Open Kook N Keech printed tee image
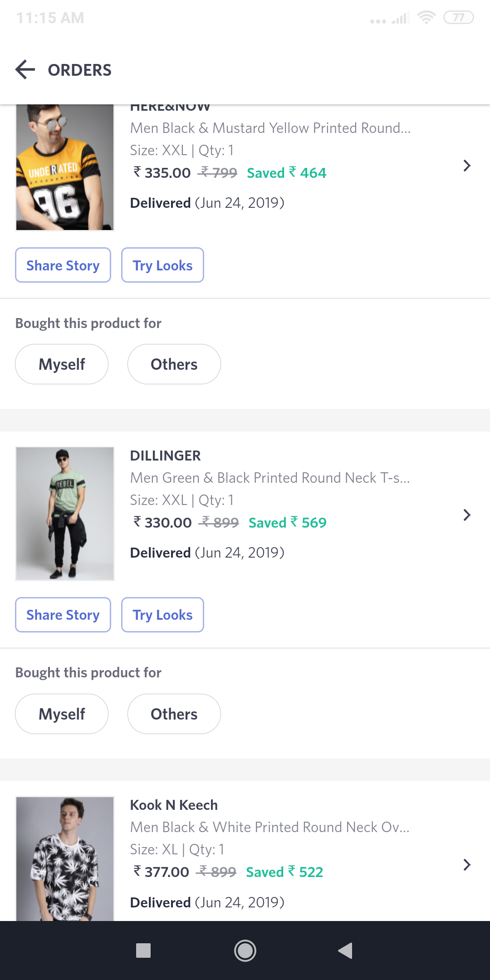This screenshot has width=490, height=980. click(65, 858)
